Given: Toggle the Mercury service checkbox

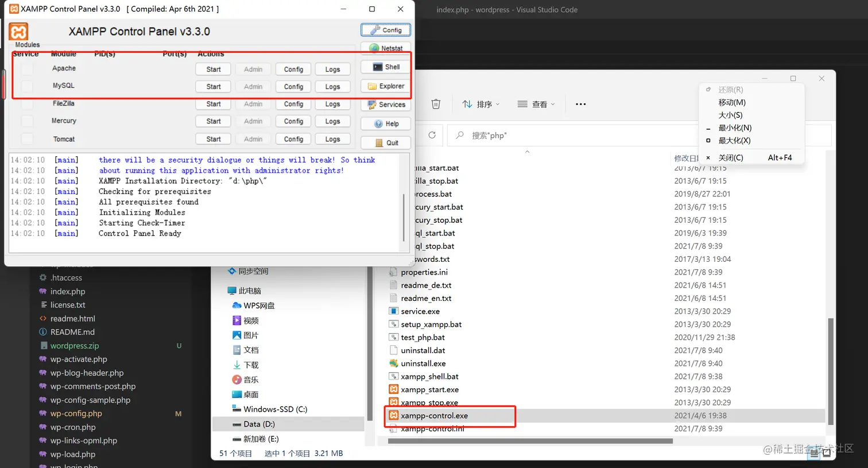Looking at the screenshot, I should tap(27, 121).
